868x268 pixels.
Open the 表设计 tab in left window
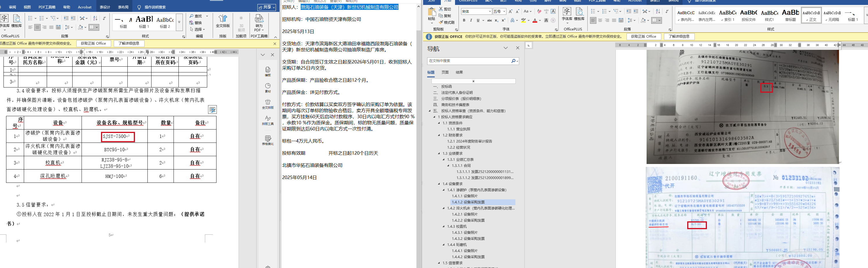(x=105, y=7)
